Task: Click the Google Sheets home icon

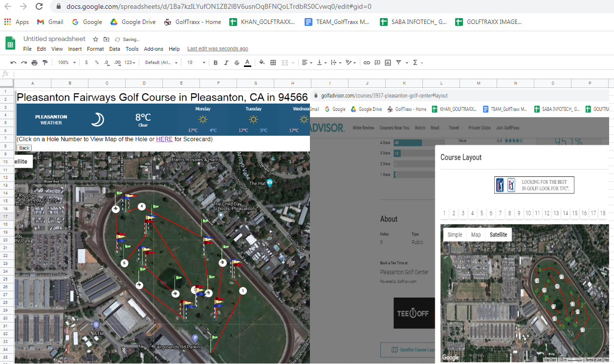Action: (x=10, y=43)
